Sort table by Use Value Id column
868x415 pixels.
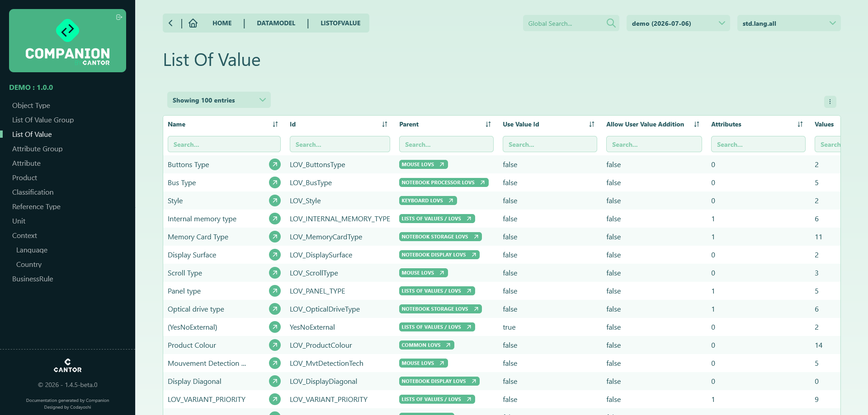592,124
